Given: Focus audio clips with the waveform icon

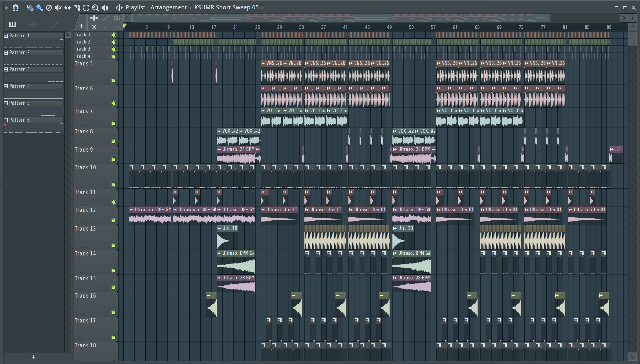Looking at the screenshot, I should [x=94, y=18].
